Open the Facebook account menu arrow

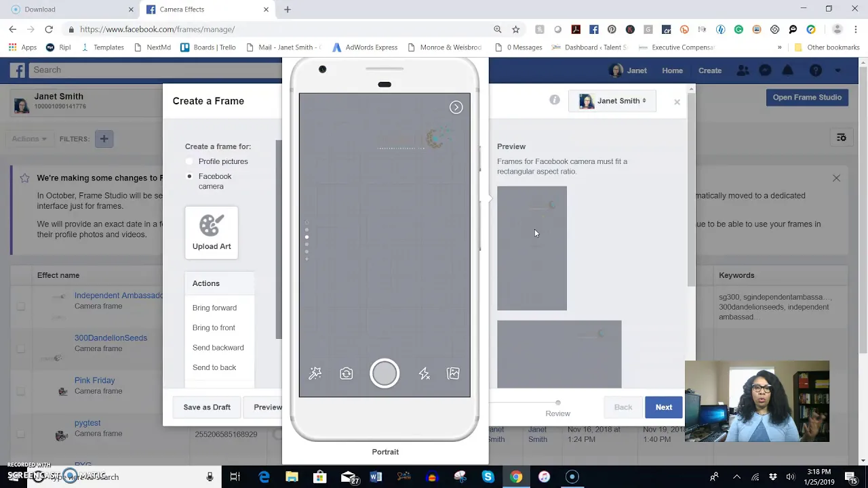[x=838, y=70]
